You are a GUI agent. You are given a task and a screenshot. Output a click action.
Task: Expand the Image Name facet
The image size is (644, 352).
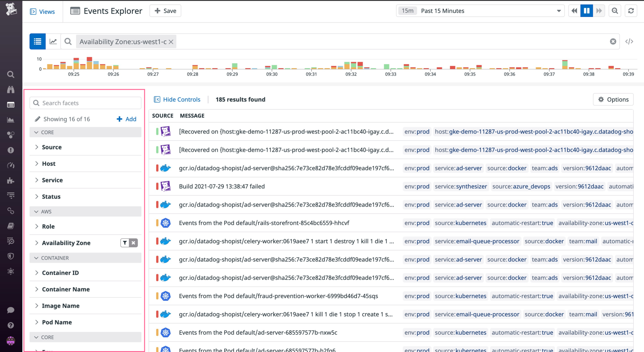click(86, 306)
